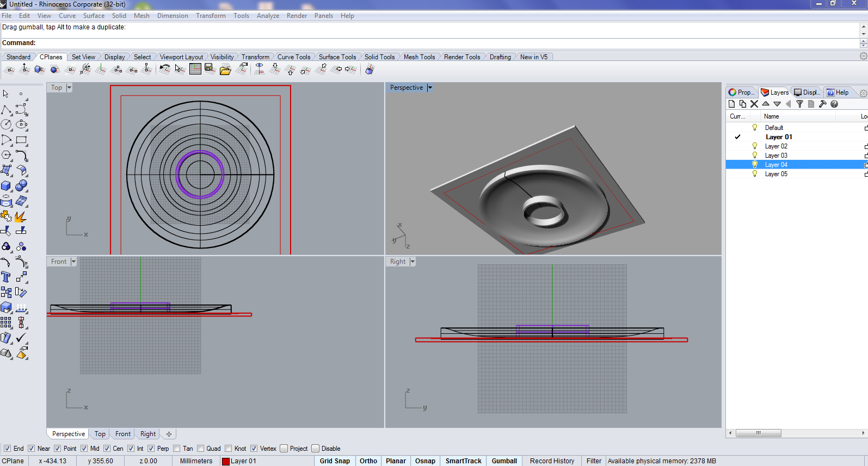Click the blue sphere CPlane icon

pos(54,69)
